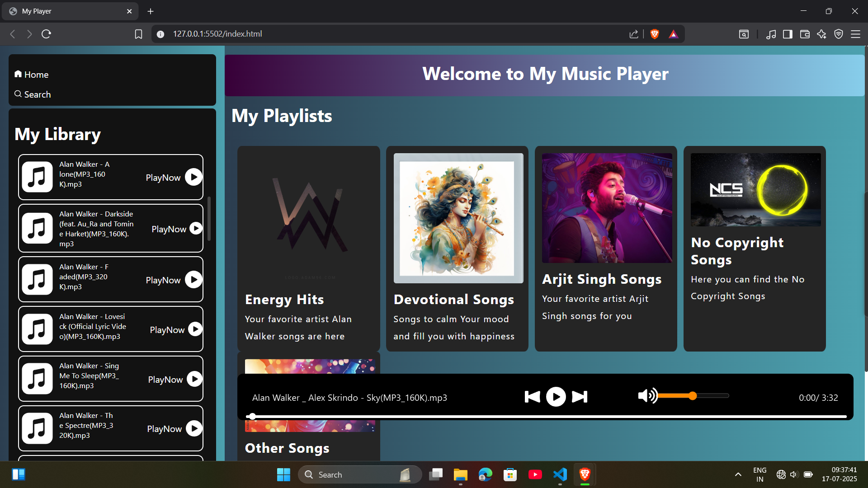This screenshot has height=488, width=868.
Task: Bookmark this page icon
Action: coord(138,34)
